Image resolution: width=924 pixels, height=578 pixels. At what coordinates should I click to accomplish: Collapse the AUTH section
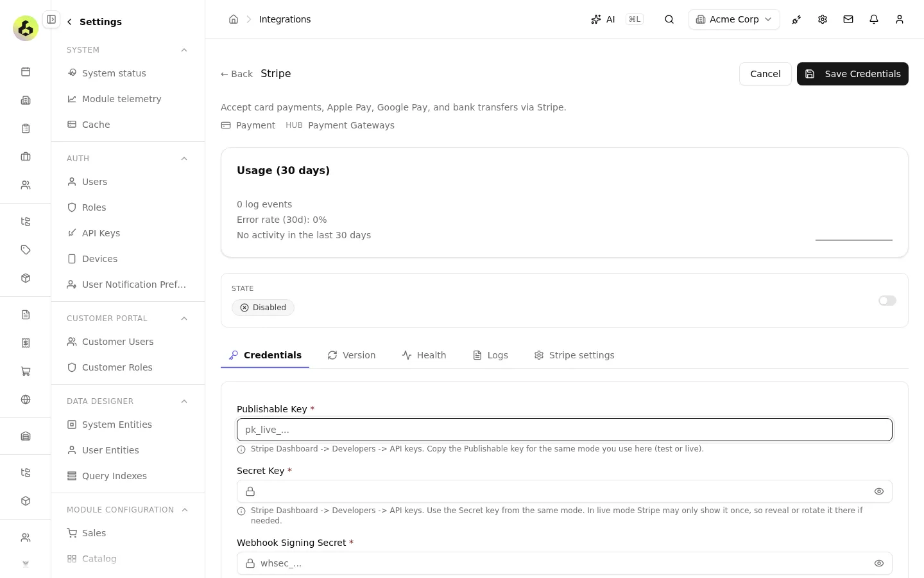[184, 159]
